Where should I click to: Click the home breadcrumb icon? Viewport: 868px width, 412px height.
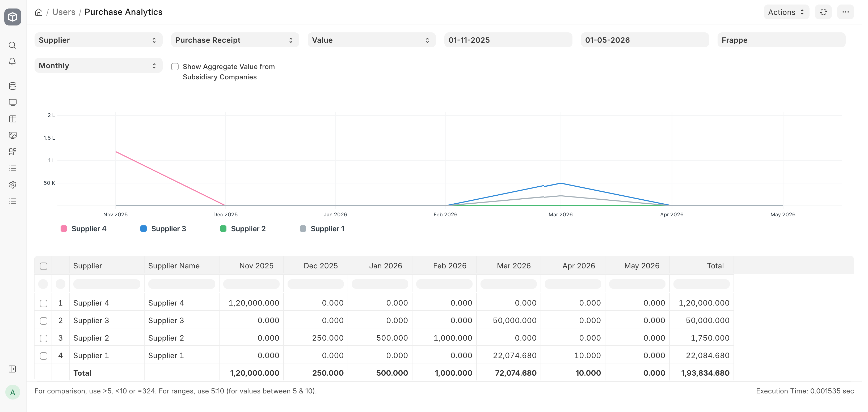click(x=39, y=12)
